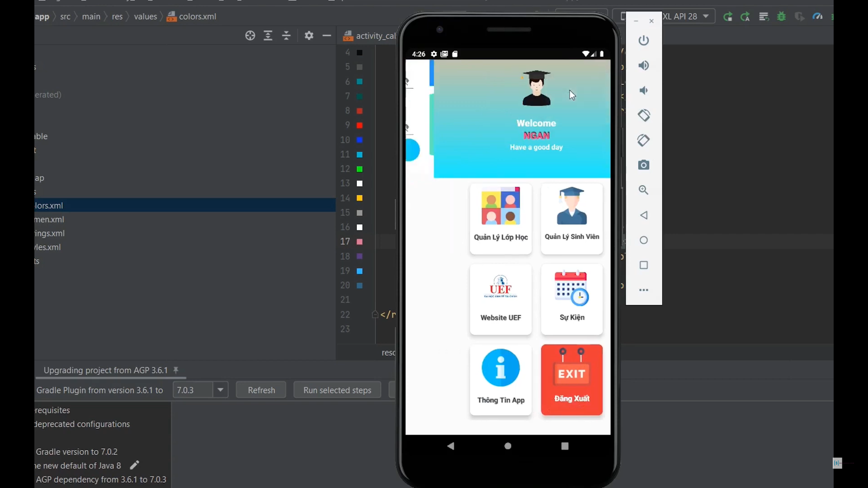Click emulator sidebar overview square
This screenshot has height=488, width=868.
click(644, 265)
